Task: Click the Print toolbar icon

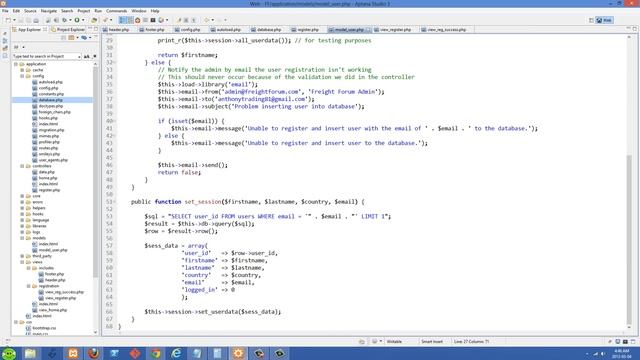Action: [36, 20]
